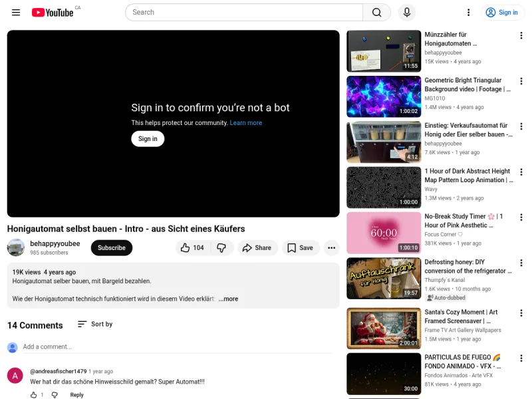Screen dimensions: 532x399
Task: Dislike the Honigautomat video
Action: (221, 248)
